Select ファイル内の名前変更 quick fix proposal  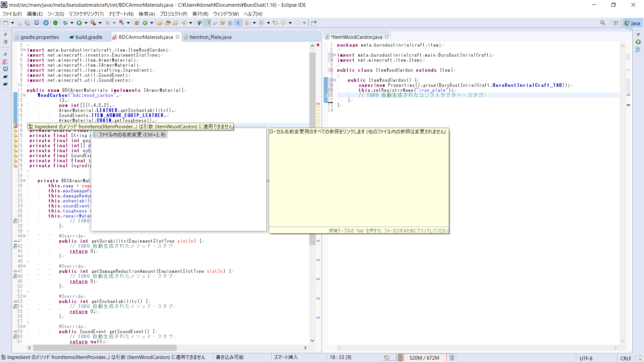click(x=132, y=135)
